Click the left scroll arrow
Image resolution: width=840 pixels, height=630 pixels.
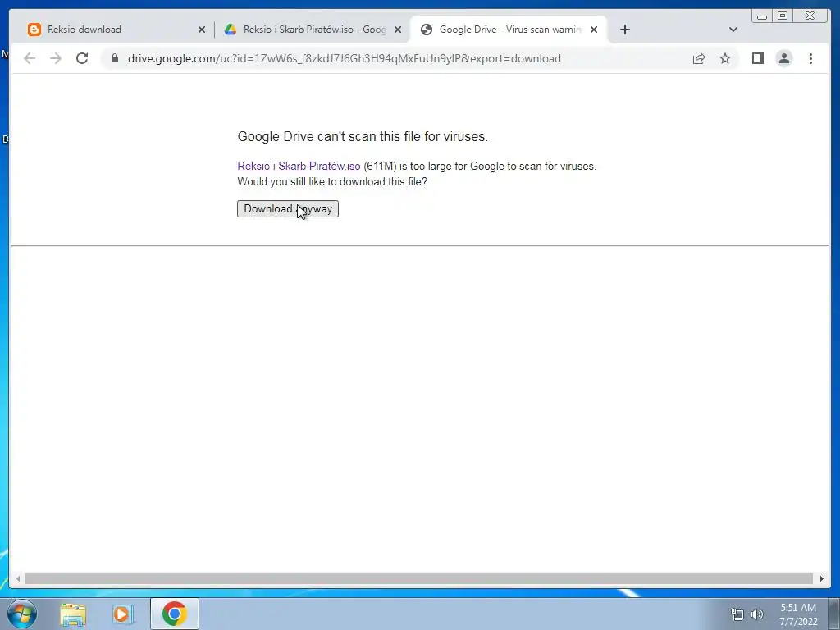[18, 578]
